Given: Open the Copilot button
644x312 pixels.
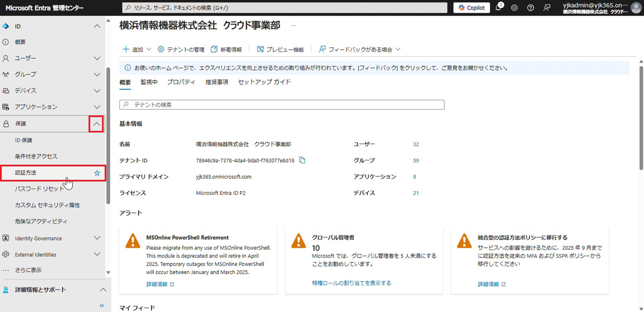Looking at the screenshot, I should 472,8.
